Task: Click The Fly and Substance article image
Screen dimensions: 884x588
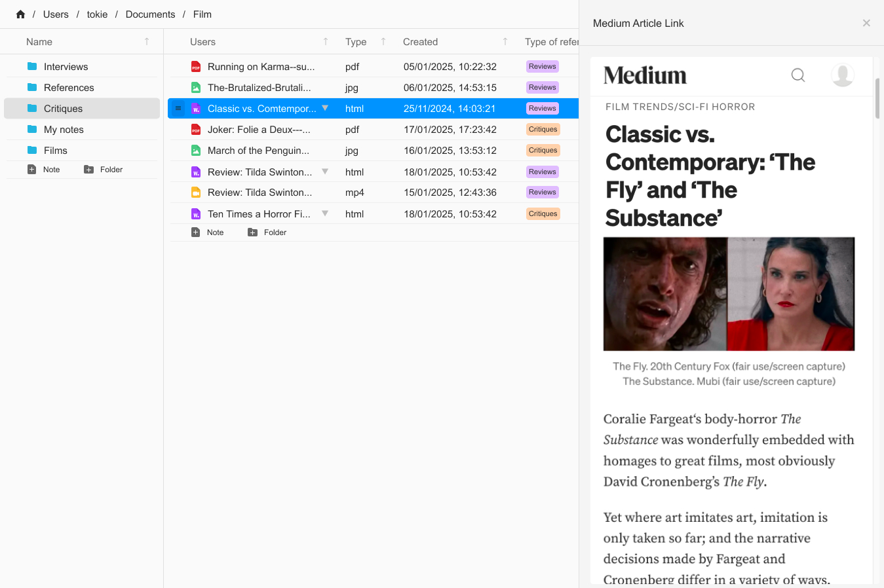Action: 729,294
